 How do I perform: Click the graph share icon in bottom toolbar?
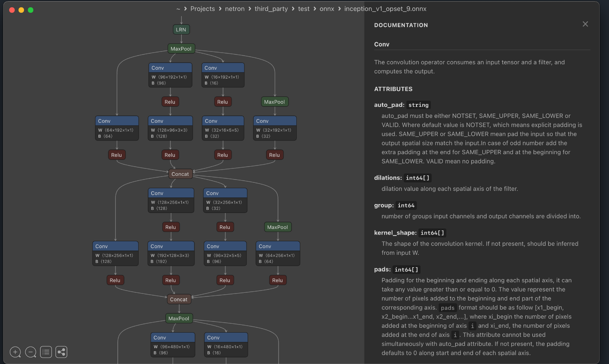click(62, 352)
